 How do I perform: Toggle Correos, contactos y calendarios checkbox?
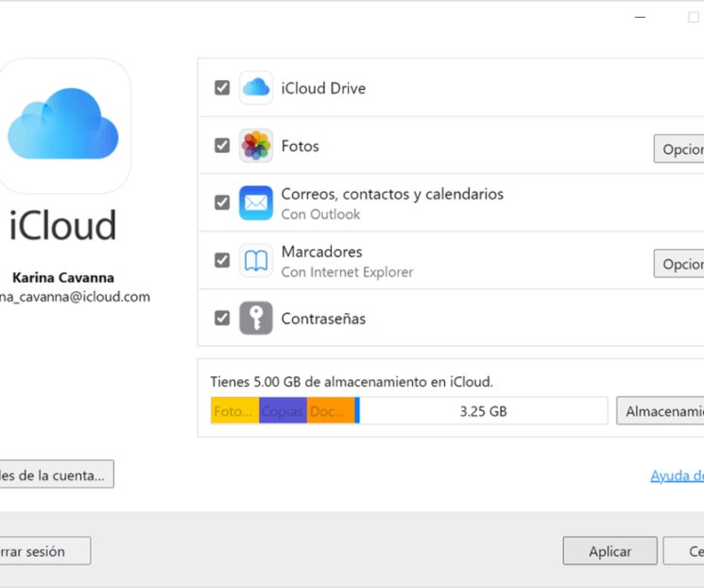tap(222, 202)
